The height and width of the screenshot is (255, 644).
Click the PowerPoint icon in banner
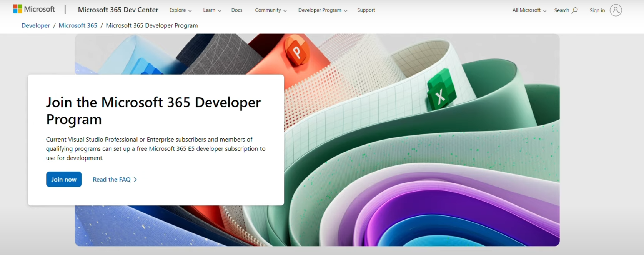point(296,52)
